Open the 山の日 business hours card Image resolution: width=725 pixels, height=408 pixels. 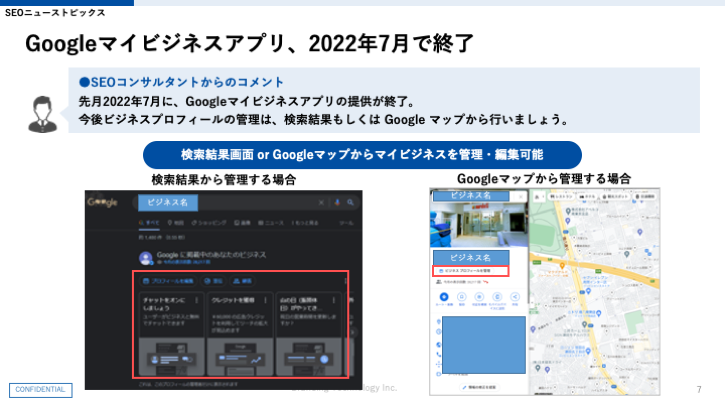coord(308,334)
